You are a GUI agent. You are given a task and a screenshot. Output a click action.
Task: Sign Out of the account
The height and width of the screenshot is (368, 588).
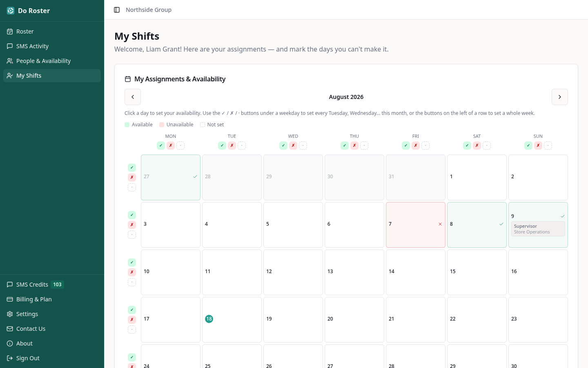coord(52,358)
